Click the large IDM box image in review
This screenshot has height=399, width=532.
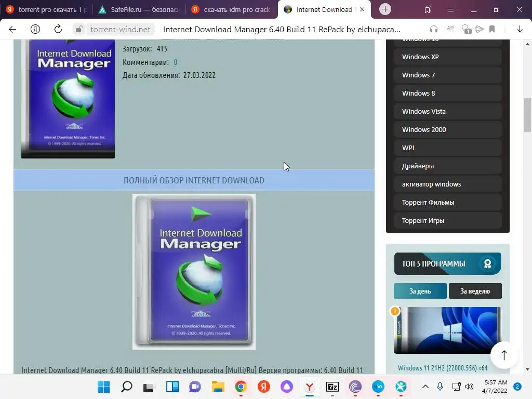[194, 272]
